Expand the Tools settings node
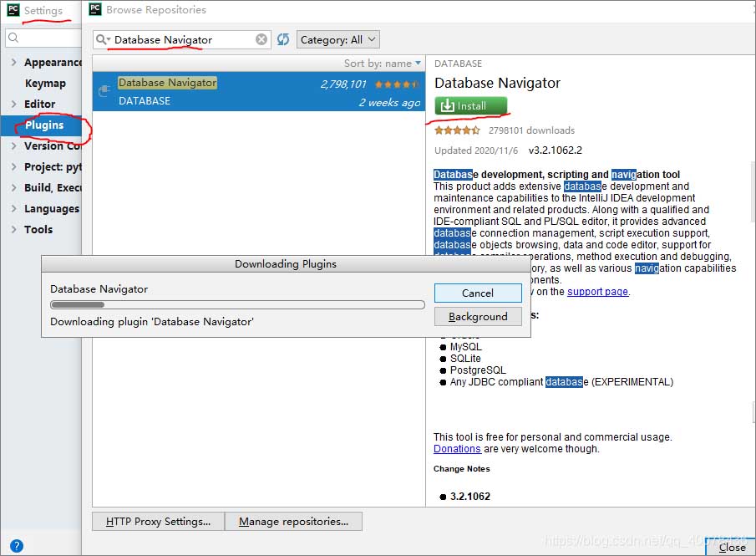The height and width of the screenshot is (556, 756). (14, 230)
